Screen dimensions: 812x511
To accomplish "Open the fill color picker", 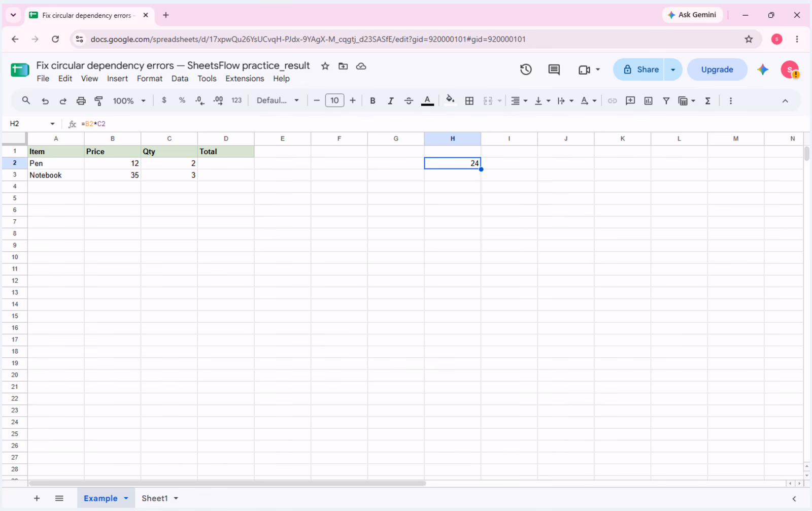I will [450, 100].
